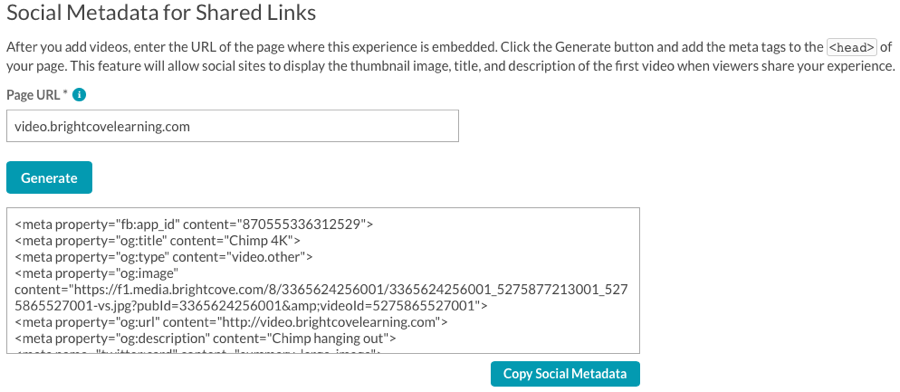Click the partially visible twitter:card line

[198, 350]
